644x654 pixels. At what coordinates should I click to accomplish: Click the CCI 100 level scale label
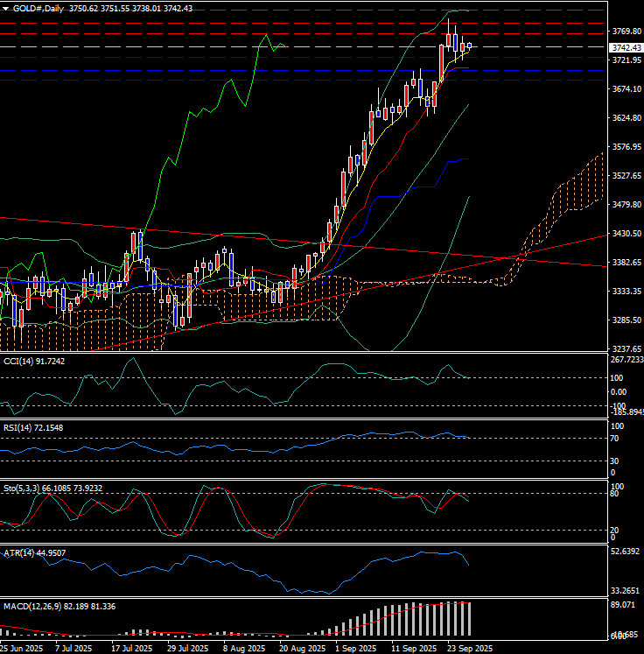click(x=617, y=378)
